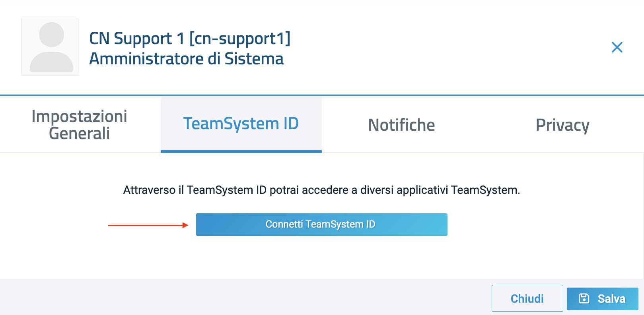Switch to the Notifiche tab

tap(401, 125)
